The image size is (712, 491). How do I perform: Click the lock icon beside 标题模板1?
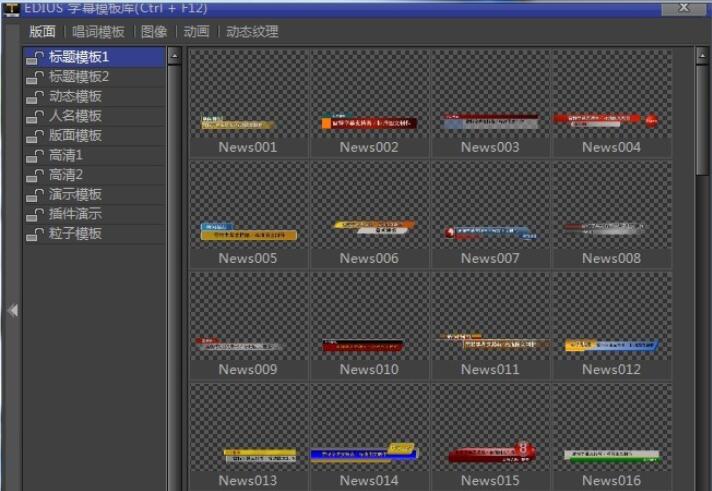(35, 57)
